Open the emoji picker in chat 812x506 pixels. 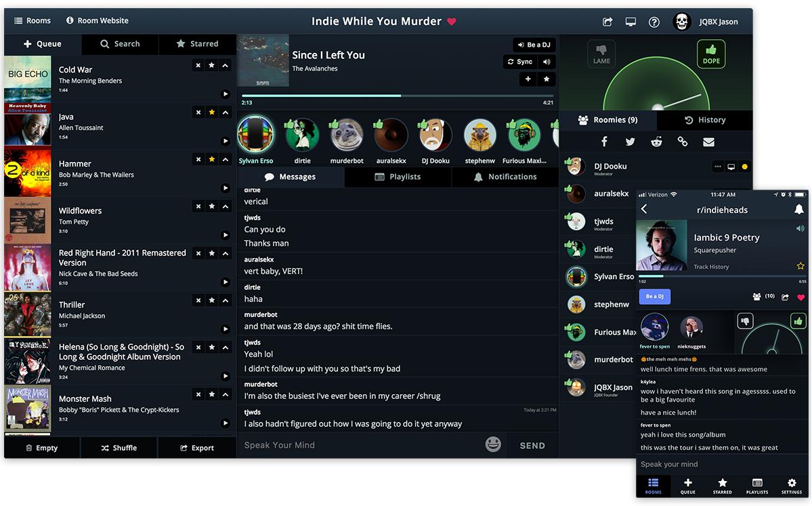pos(493,444)
